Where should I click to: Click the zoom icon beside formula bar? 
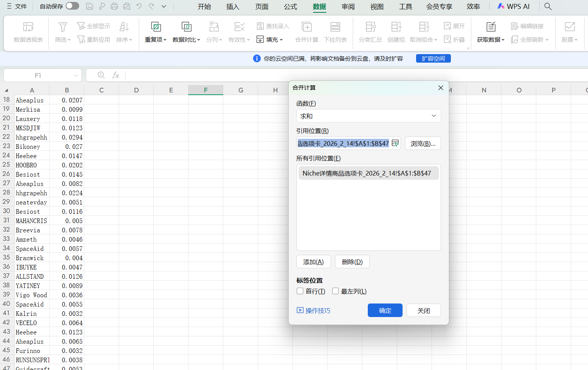(x=101, y=75)
